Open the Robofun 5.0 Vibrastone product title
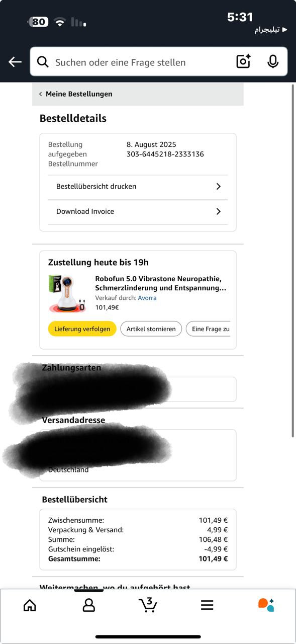The height and width of the screenshot is (644, 296). click(160, 283)
